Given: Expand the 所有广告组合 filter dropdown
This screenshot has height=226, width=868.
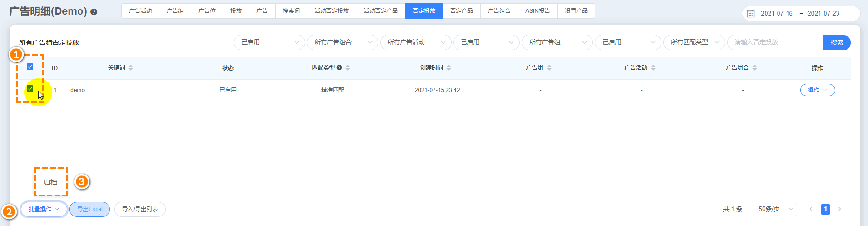Looking at the screenshot, I should (342, 42).
